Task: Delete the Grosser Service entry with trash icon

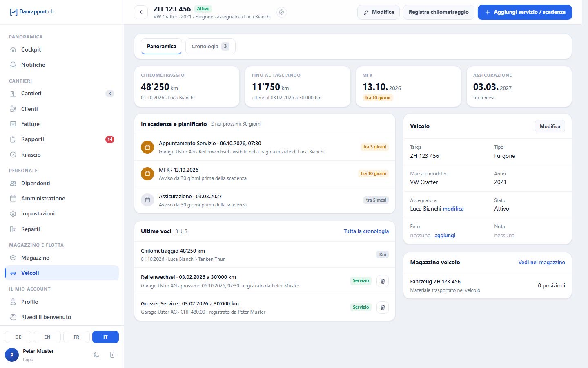Action: coord(383,307)
